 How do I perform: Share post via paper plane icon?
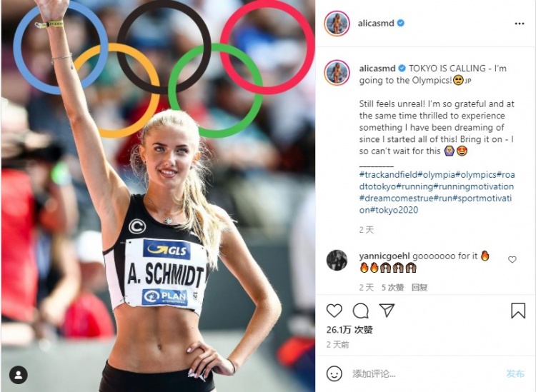[x=387, y=310]
